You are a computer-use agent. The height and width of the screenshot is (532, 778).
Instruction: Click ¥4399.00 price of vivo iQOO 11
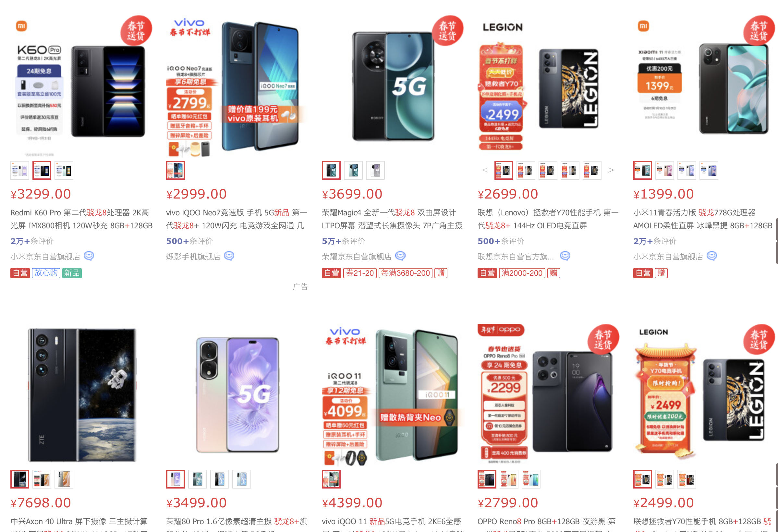352,502
